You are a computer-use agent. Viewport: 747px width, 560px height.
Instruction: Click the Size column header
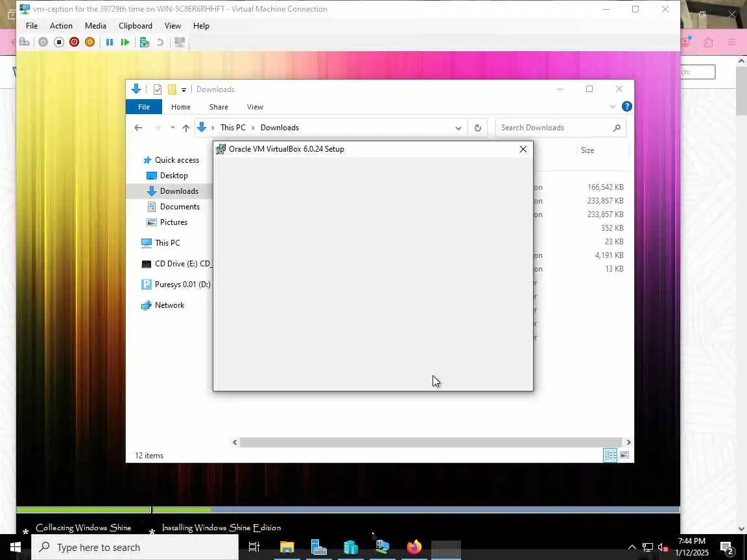tap(587, 150)
